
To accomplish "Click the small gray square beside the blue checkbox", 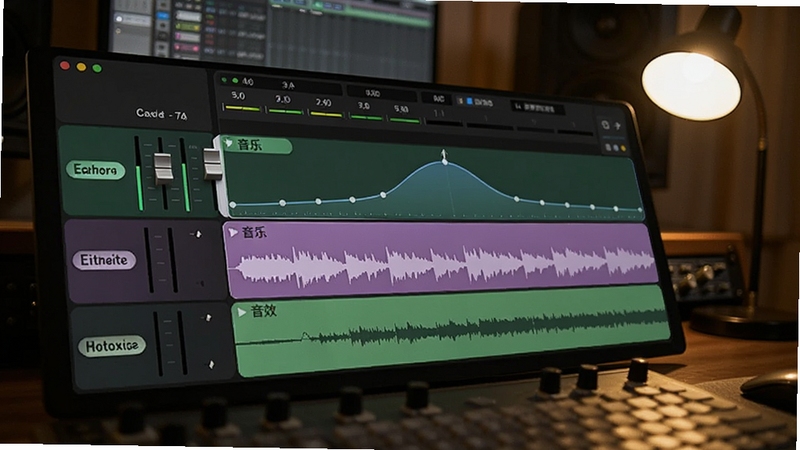I will [461, 101].
